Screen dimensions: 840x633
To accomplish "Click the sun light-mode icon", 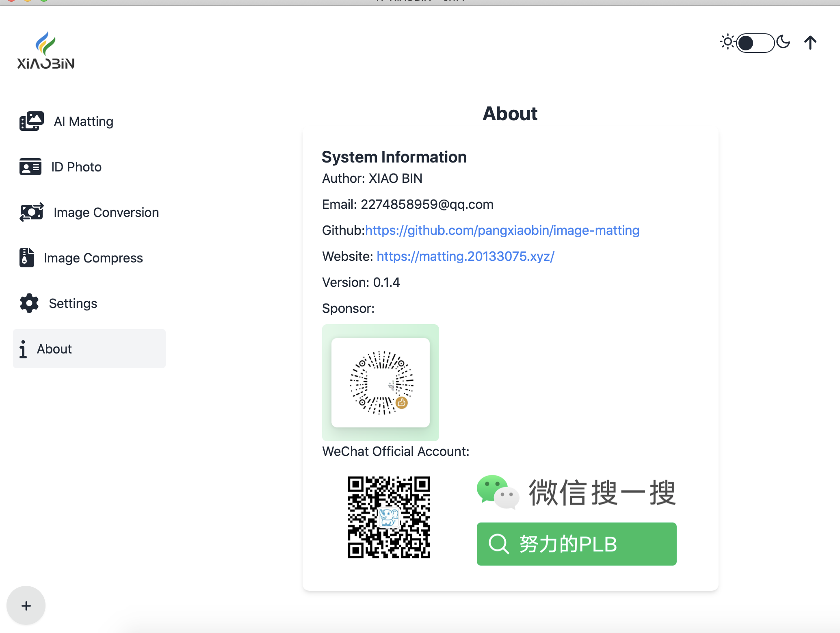I will (727, 42).
